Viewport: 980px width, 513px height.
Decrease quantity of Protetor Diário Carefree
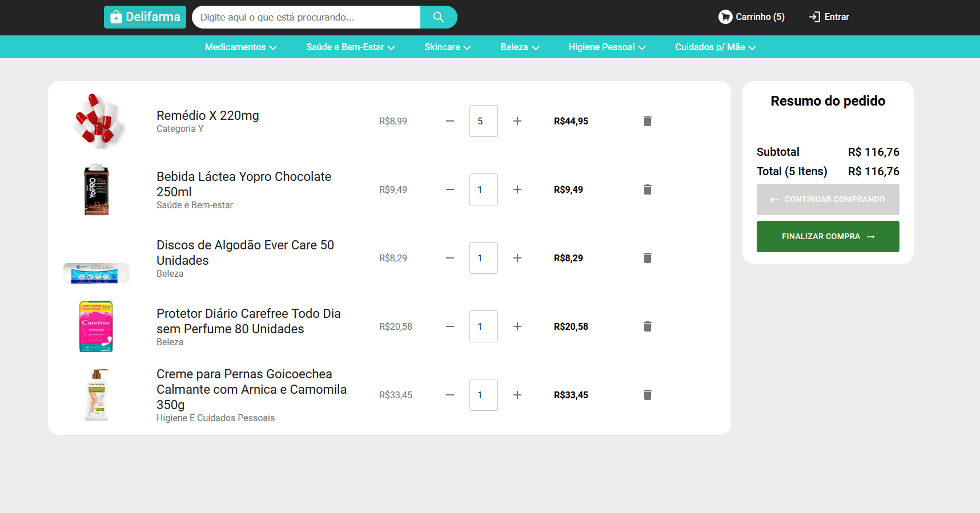[x=450, y=326]
